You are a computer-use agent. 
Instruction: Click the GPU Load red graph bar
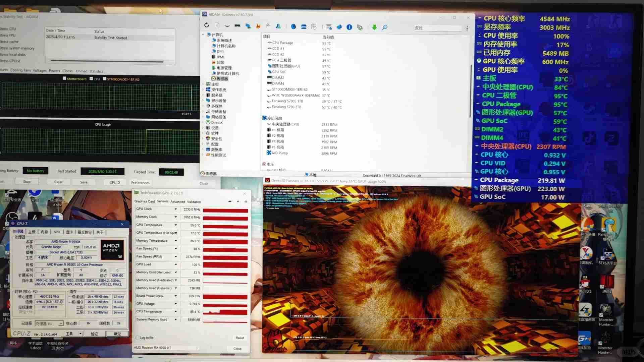click(225, 265)
